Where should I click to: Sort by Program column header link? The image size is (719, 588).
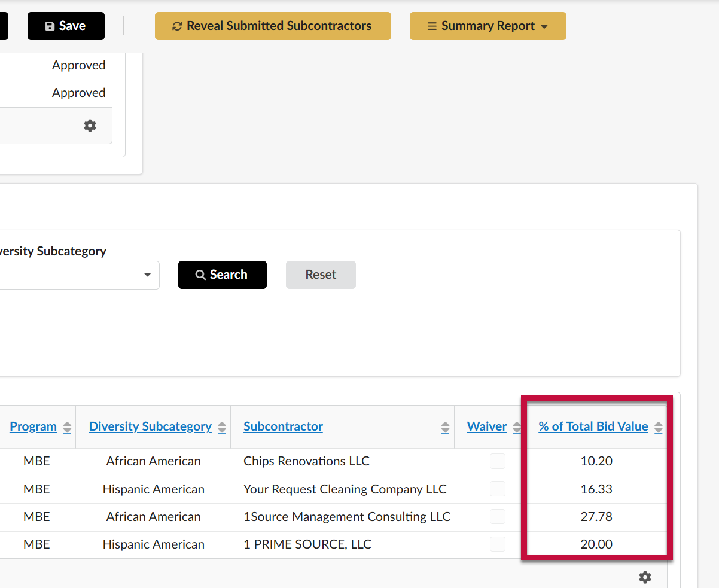33,426
